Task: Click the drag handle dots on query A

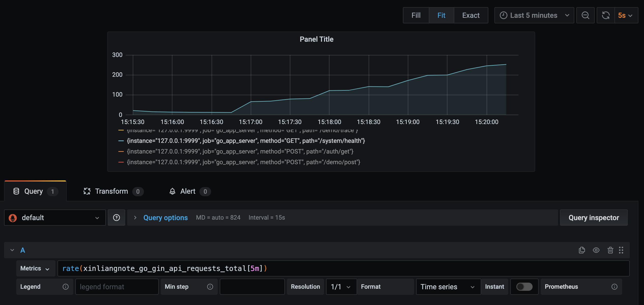Action: click(x=621, y=250)
